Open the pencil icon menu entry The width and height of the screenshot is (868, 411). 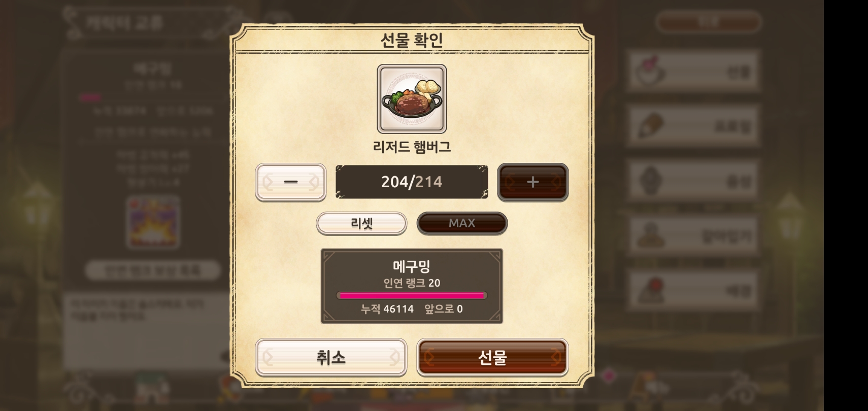[x=693, y=125]
